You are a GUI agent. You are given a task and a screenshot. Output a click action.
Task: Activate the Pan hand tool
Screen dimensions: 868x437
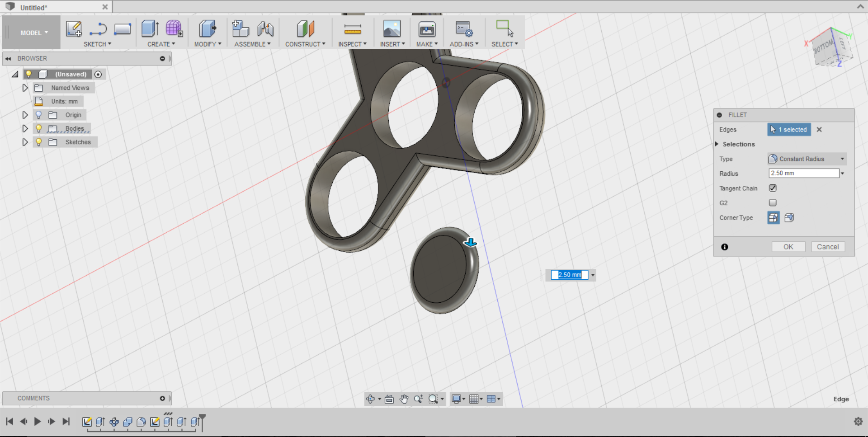point(404,399)
